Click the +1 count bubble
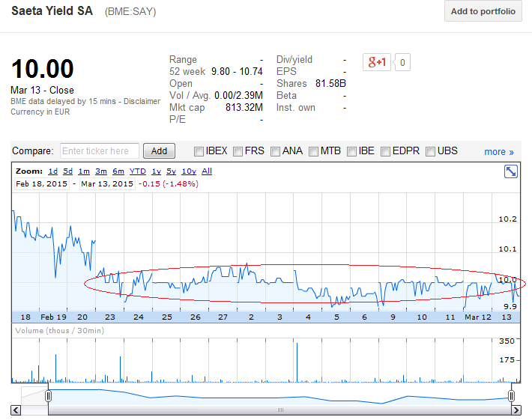This screenshot has width=532, height=420. (402, 62)
